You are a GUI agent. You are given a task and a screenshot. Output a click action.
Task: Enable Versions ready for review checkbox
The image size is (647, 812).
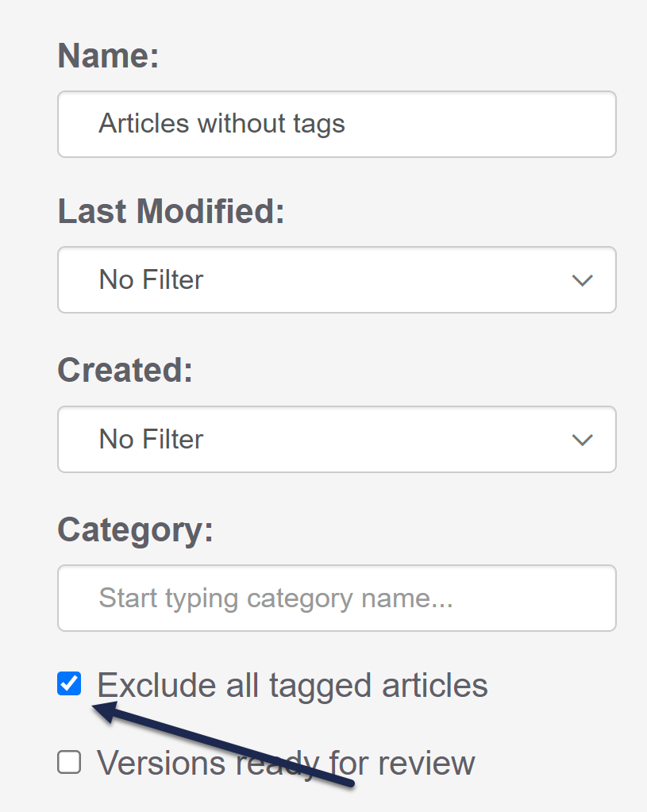70,763
